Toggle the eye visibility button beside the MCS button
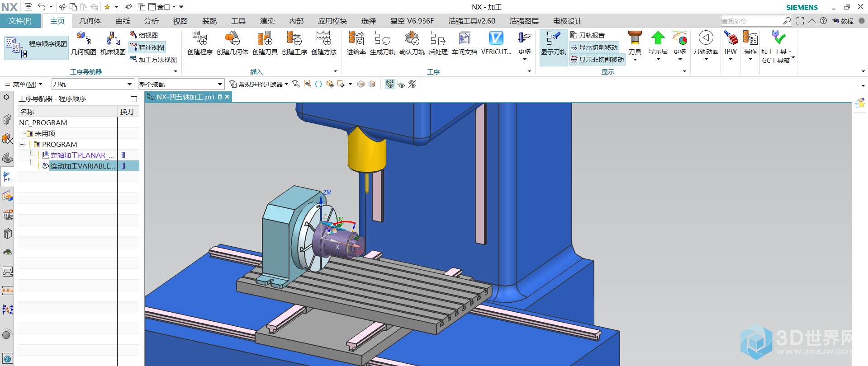Image resolution: width=868 pixels, height=366 pixels. [x=401, y=84]
